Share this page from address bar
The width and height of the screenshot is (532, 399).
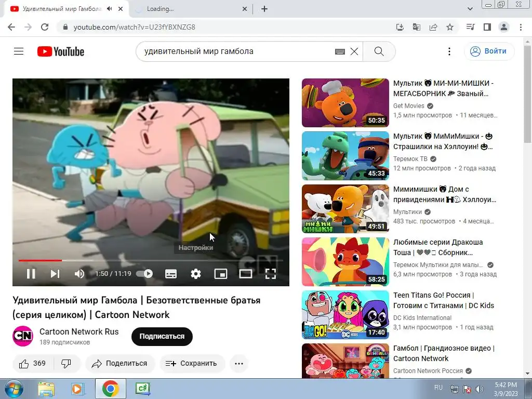(433, 27)
